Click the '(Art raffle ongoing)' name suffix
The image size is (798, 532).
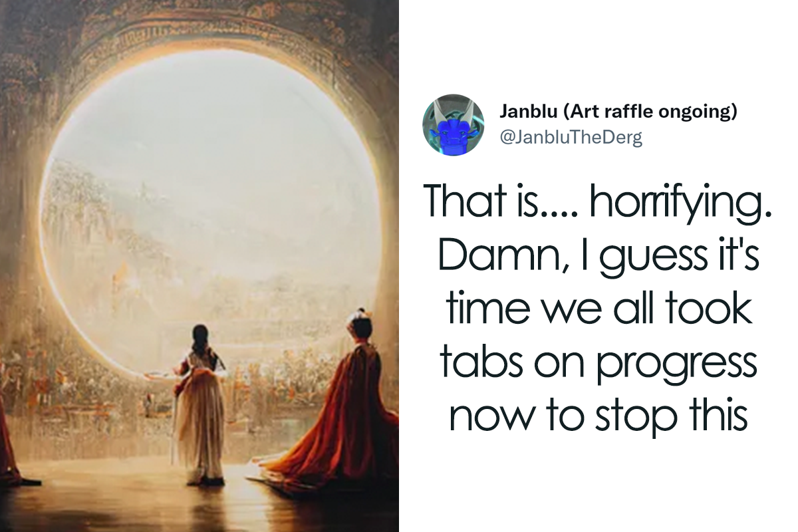click(650, 112)
